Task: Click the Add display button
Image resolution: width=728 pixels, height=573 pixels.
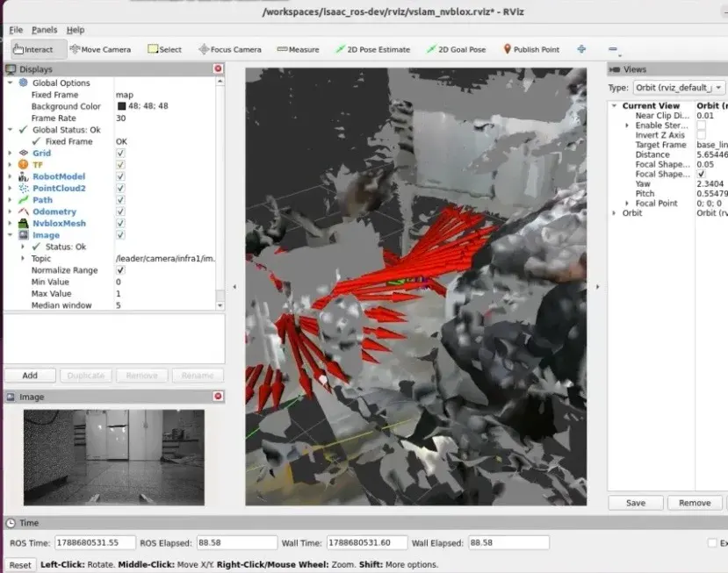Action: (30, 376)
